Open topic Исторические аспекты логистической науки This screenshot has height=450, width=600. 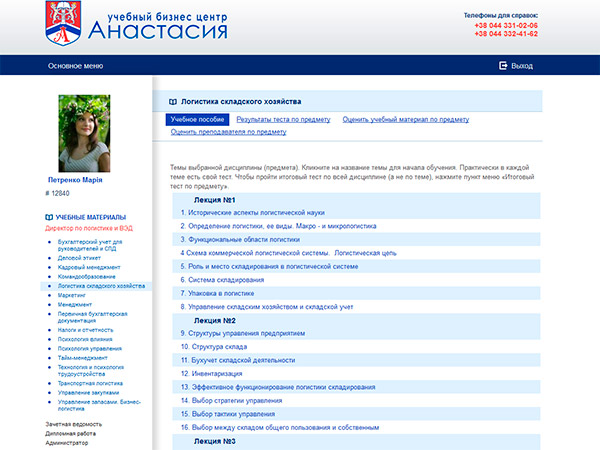click(x=255, y=212)
